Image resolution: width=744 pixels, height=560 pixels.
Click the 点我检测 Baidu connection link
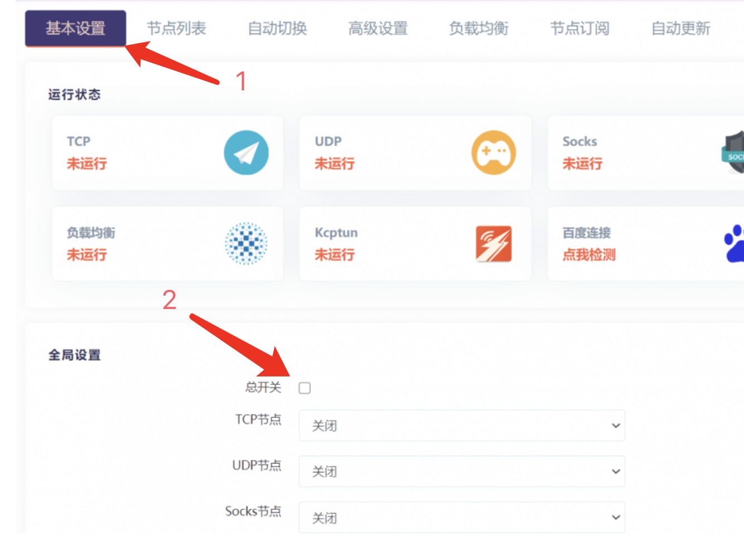pos(588,255)
